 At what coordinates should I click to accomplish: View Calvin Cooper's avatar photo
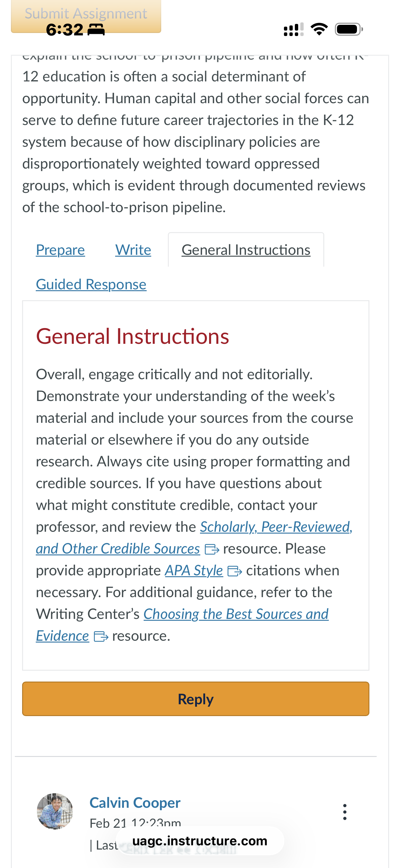click(55, 811)
